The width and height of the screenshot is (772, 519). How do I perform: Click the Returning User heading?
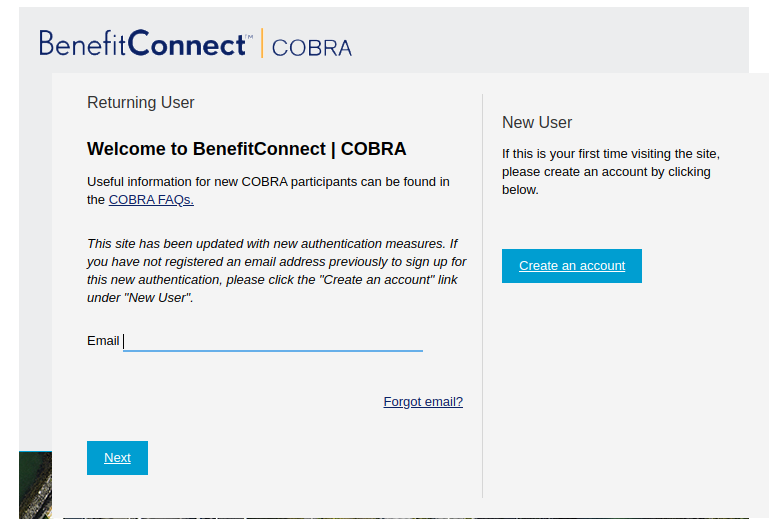coord(141,102)
